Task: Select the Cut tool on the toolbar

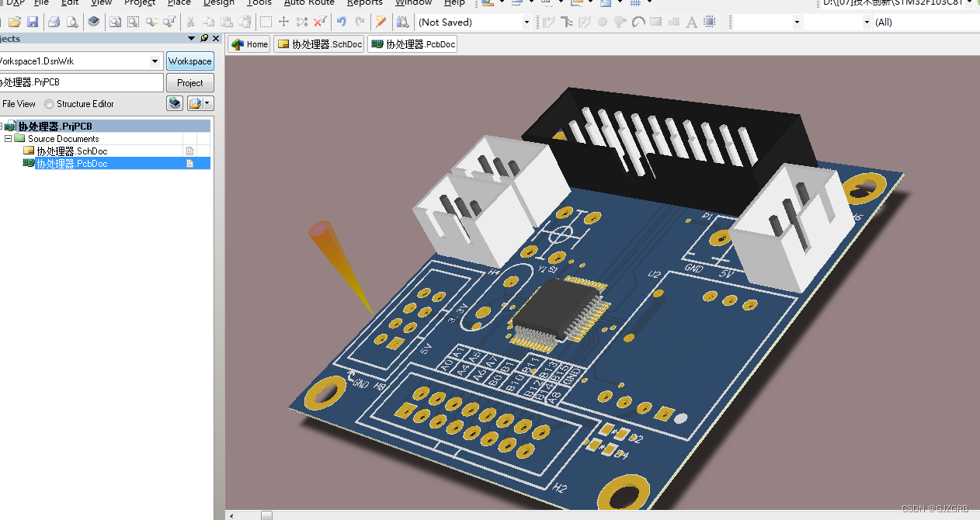Action: 191,22
